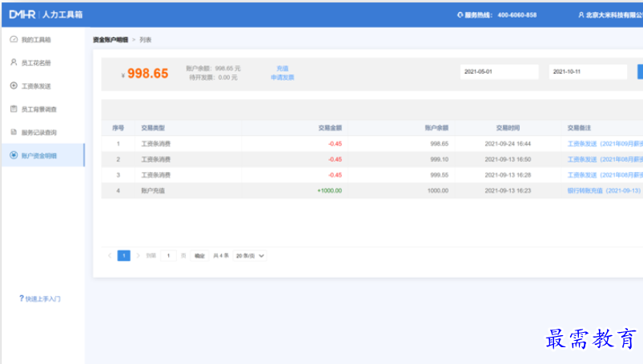Click the 服务记录查询 document icon
The image size is (643, 364).
[x=14, y=132]
